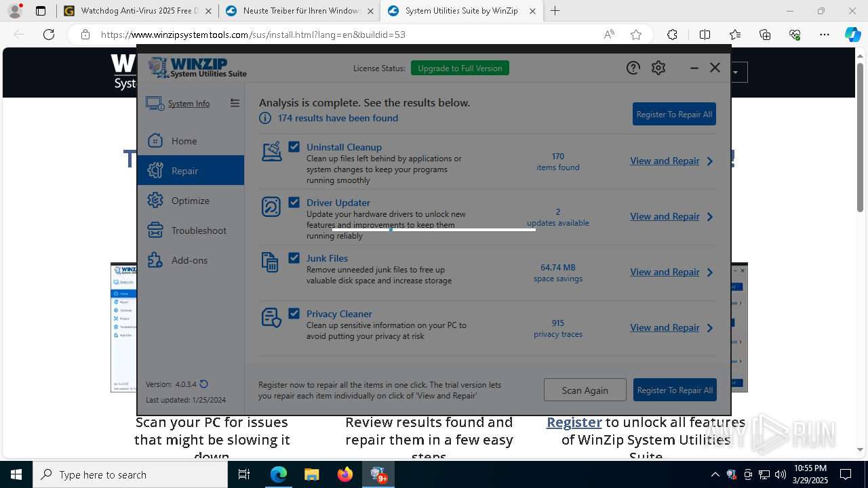
Task: Click the System Info monitor icon
Action: tap(155, 104)
